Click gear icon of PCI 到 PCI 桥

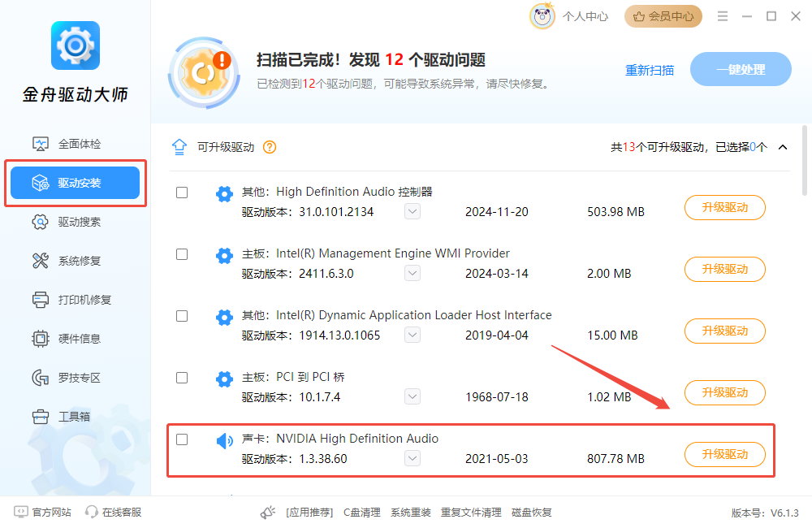click(224, 379)
